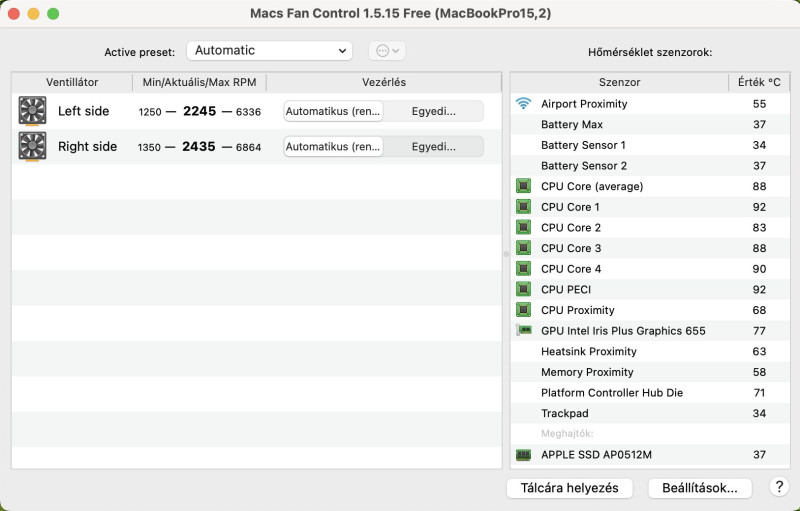Select the Left side fan name
Viewport: 800px width, 511px height.
pos(84,111)
